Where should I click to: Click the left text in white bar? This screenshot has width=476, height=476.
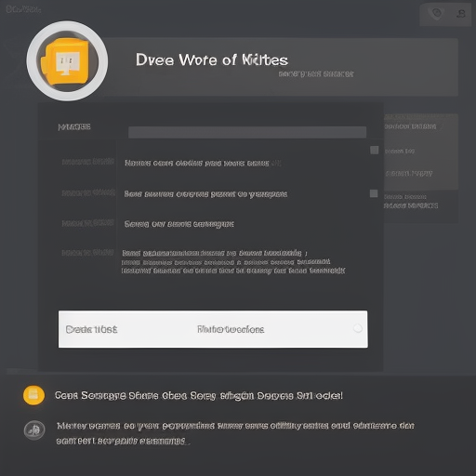pyautogui.click(x=91, y=329)
